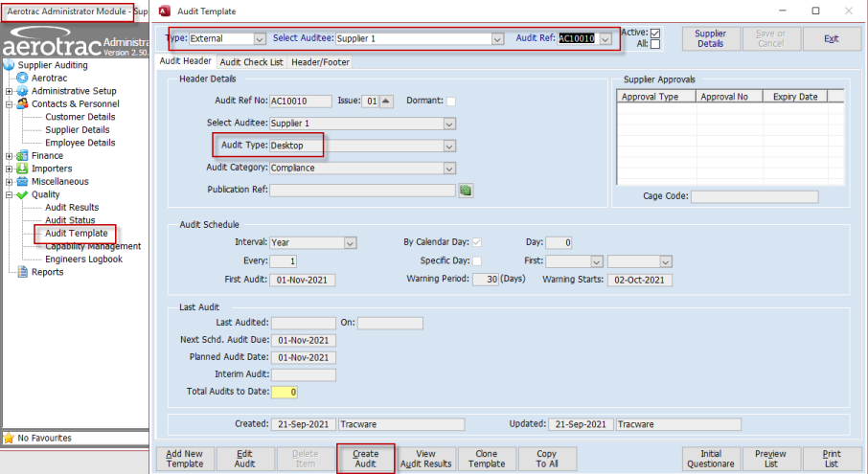The height and width of the screenshot is (474, 868).
Task: Open Engineers Logbook in the tree
Action: 83,260
